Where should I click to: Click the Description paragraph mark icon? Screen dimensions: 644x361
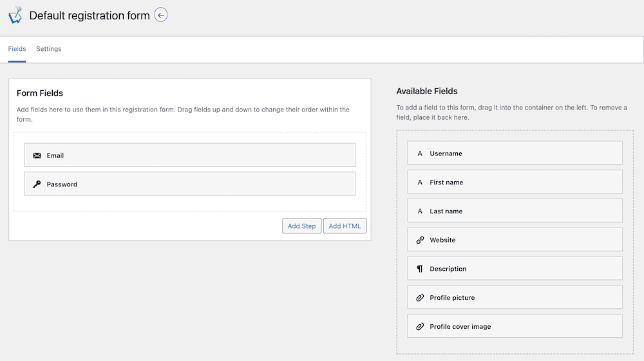pyautogui.click(x=420, y=269)
